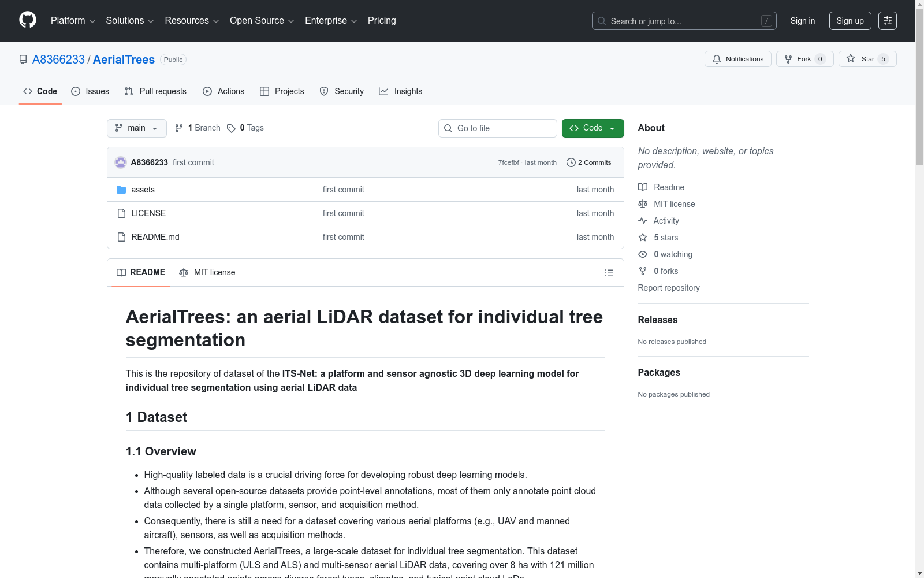
Task: Go to the Pricing page
Action: pos(382,21)
